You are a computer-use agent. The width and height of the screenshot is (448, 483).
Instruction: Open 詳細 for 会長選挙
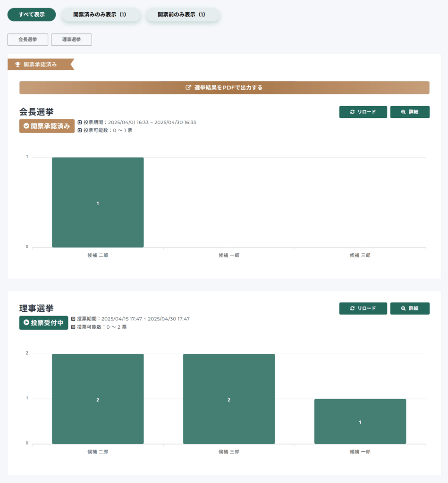(x=410, y=112)
